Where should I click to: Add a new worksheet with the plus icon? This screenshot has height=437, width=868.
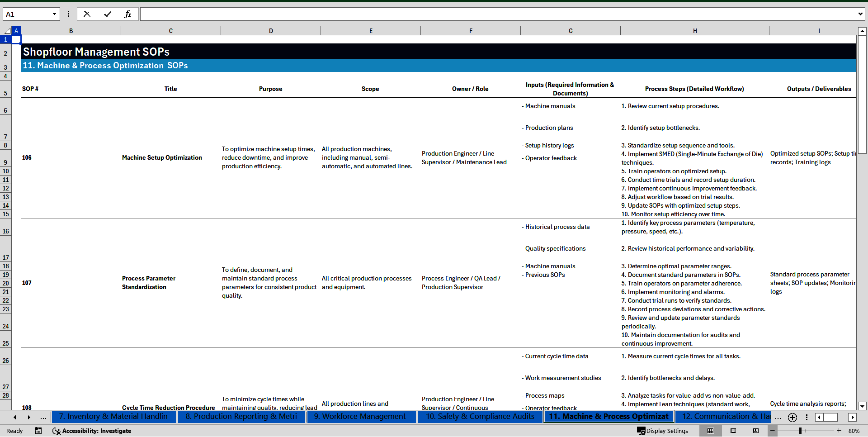click(x=792, y=417)
